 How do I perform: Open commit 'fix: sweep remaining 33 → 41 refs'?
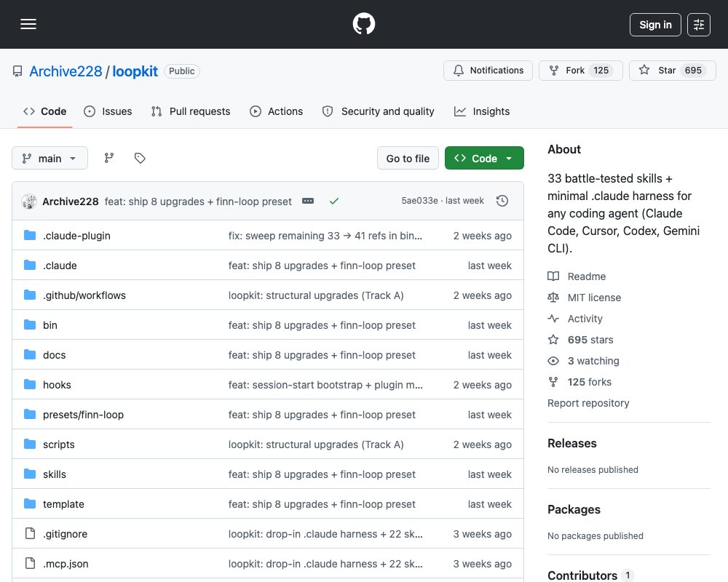[x=325, y=236]
